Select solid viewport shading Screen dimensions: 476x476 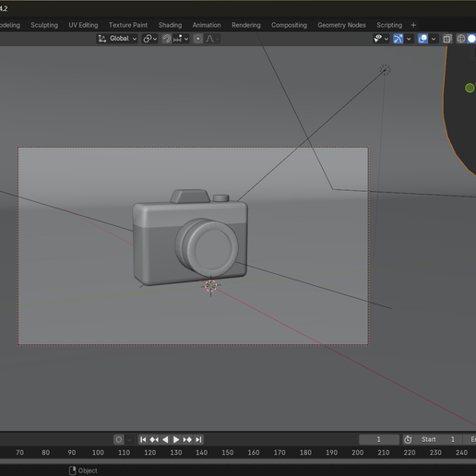(471, 39)
